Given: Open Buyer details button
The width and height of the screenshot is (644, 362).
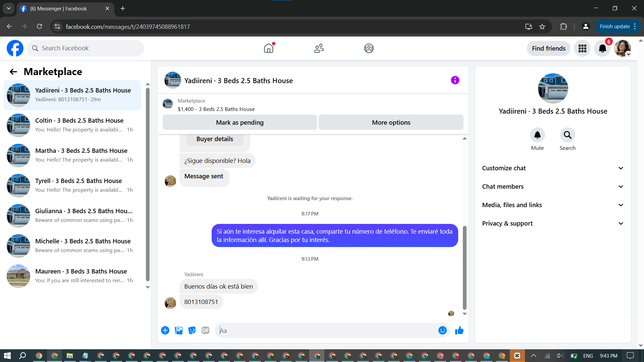Looking at the screenshot, I should 215,139.
